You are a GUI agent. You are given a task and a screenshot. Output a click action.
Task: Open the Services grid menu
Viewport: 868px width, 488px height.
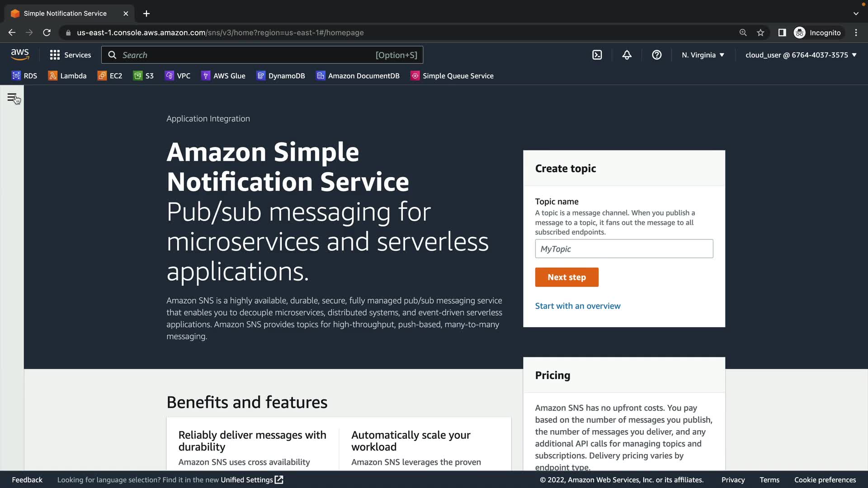click(70, 55)
